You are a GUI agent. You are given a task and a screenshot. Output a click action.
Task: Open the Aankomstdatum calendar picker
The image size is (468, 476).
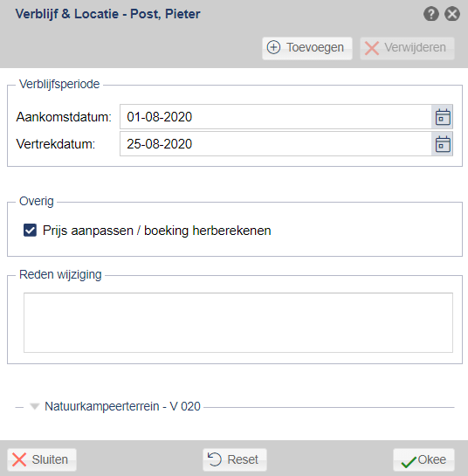tap(443, 117)
